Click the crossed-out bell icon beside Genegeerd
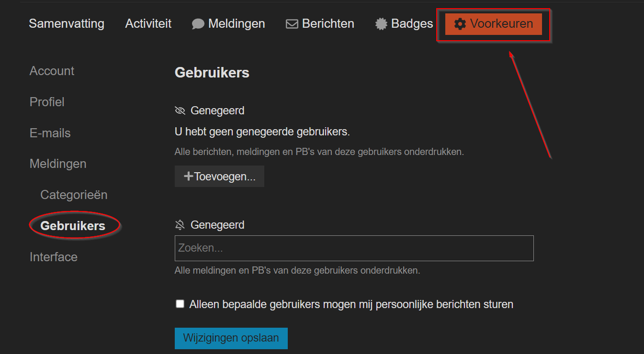644x354 pixels. point(180,225)
